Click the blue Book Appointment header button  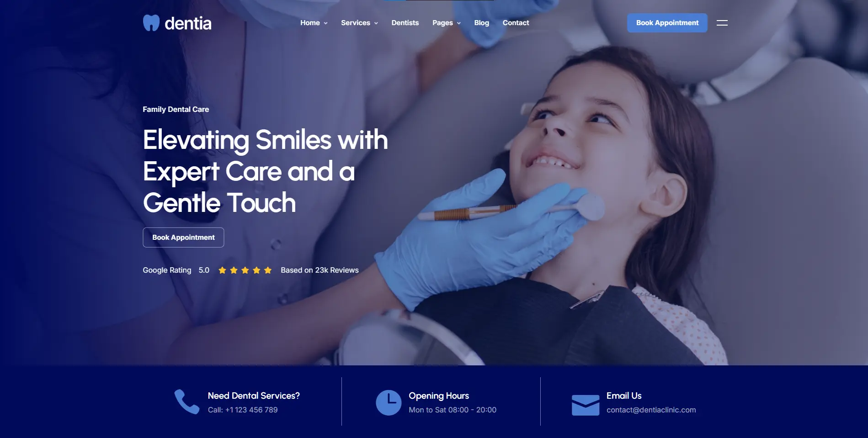667,23
